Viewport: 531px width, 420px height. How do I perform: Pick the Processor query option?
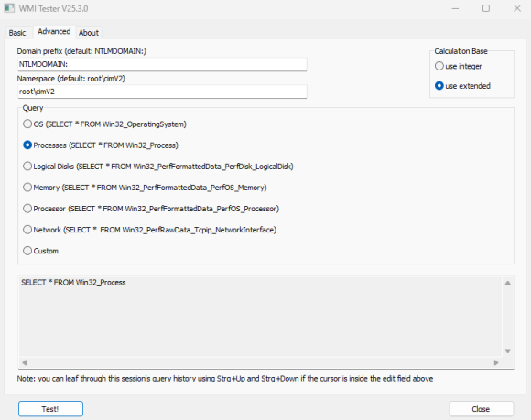pos(151,209)
